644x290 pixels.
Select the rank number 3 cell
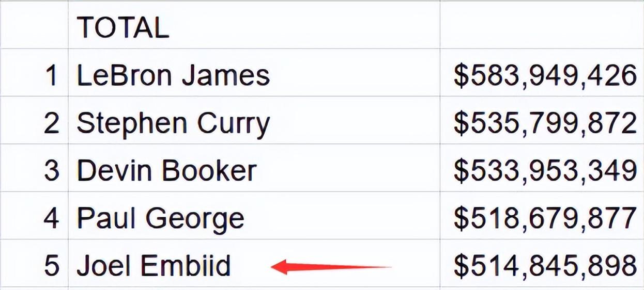point(52,171)
